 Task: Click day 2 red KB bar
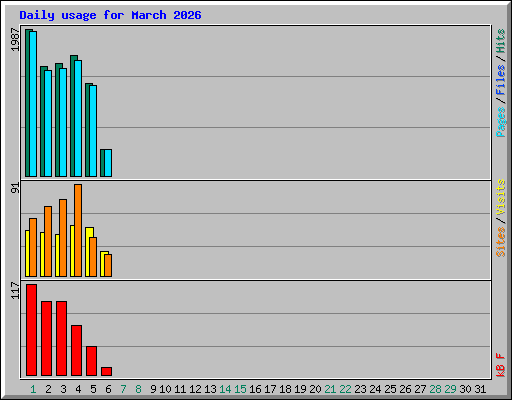[46, 338]
